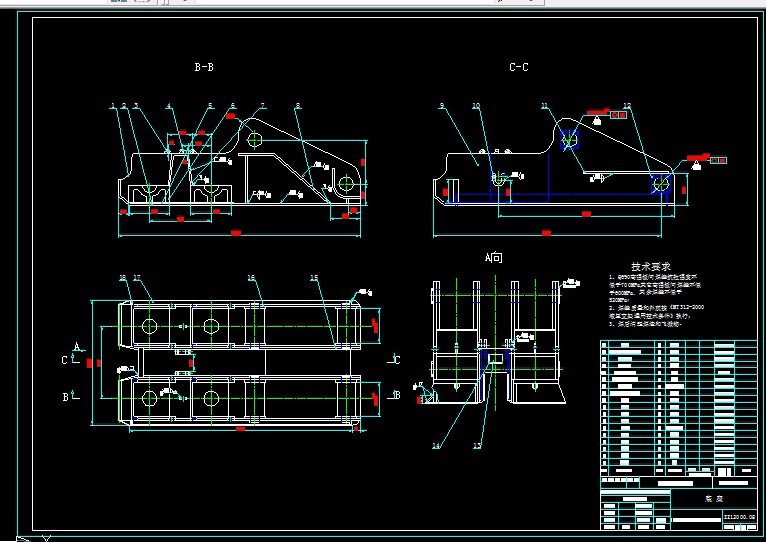
Task: Select part balloon number 9 in C-C view
Action: 442,106
